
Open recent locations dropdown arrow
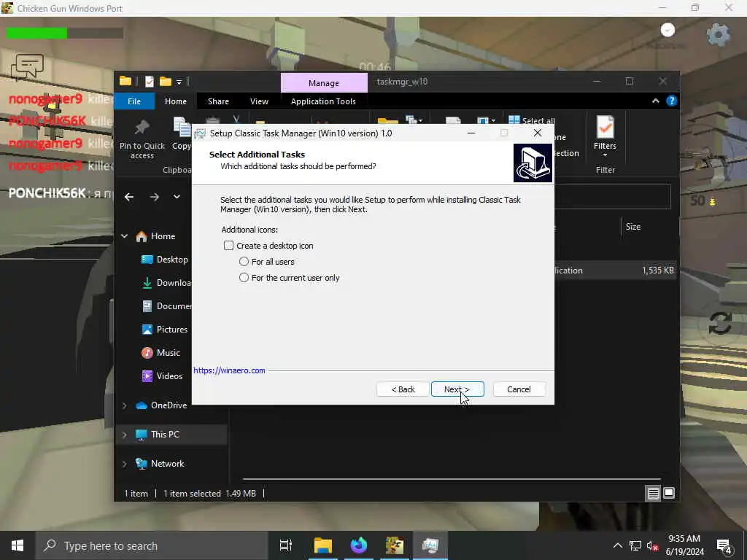(177, 197)
